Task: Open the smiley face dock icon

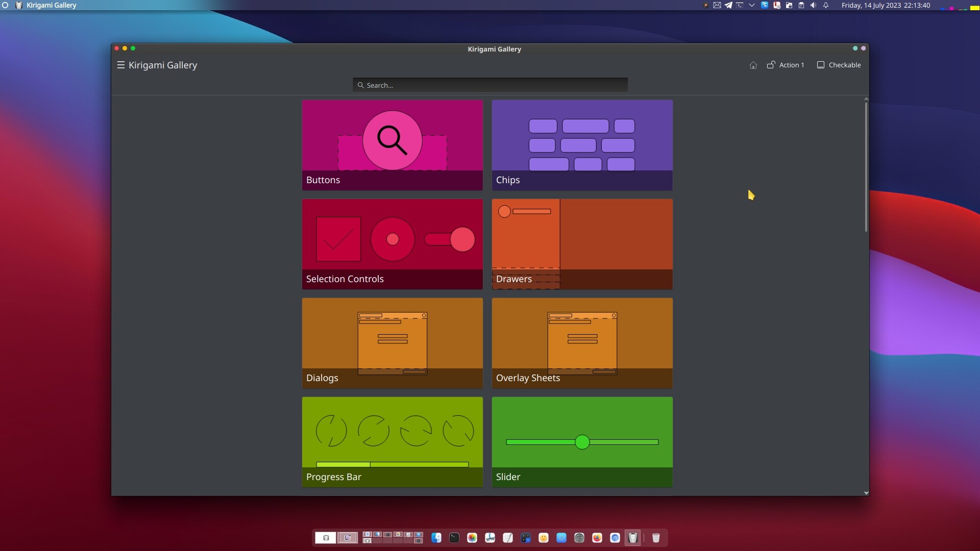Action: tap(544, 538)
